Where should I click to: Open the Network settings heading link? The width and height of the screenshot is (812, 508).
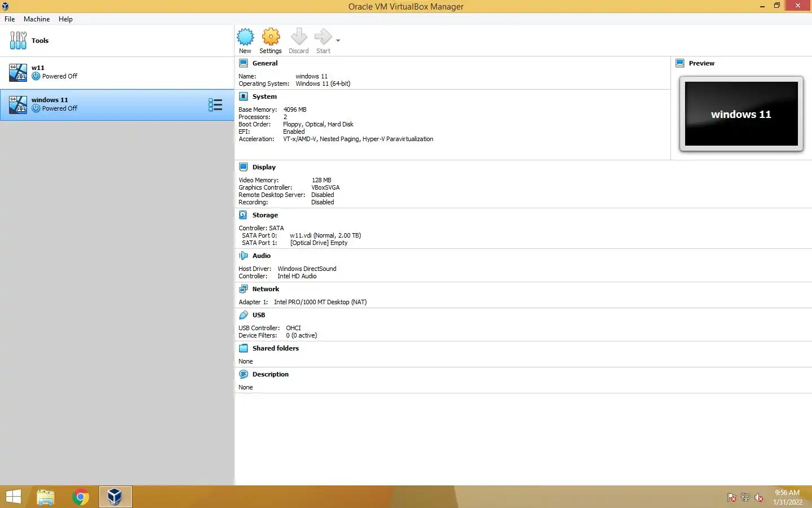[x=266, y=289]
